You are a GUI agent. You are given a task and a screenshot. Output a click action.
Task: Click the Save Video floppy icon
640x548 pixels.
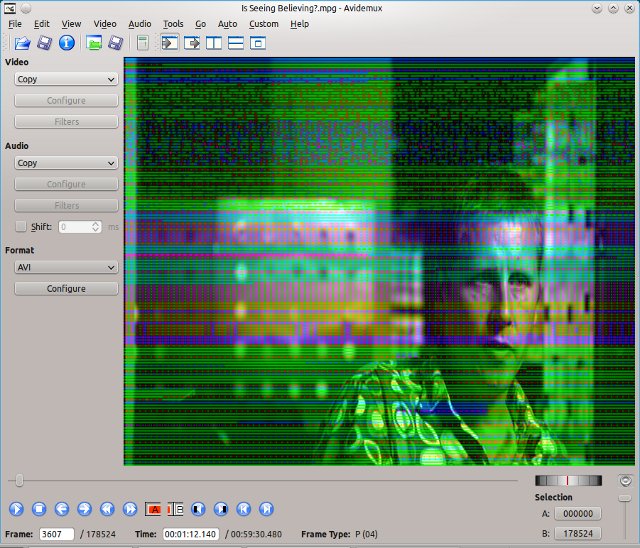45,43
